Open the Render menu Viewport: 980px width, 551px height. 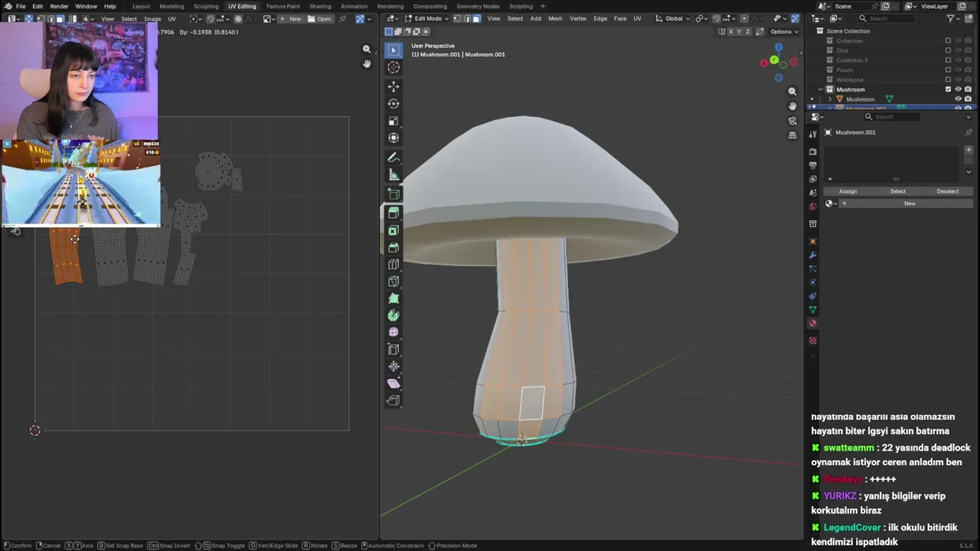pyautogui.click(x=59, y=6)
